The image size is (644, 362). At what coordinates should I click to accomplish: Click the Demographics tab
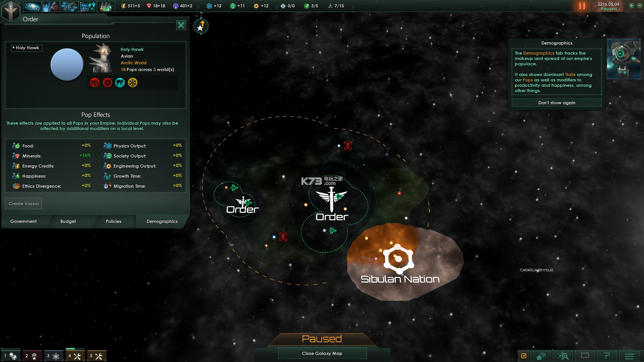point(162,221)
